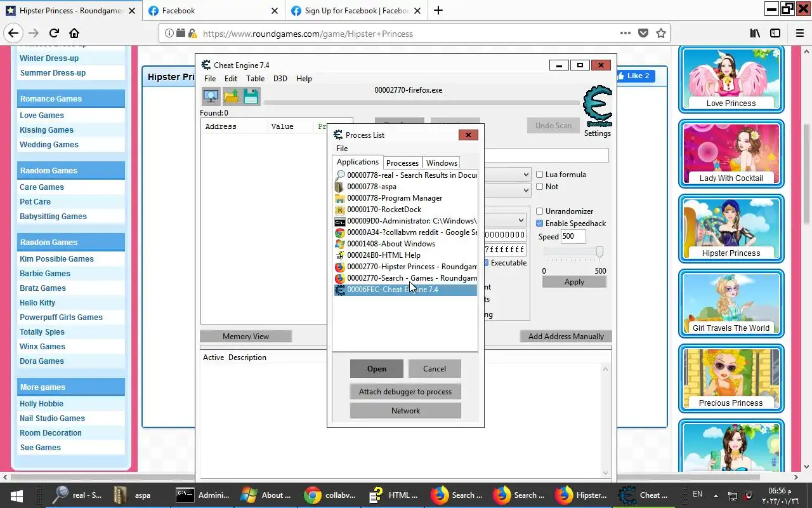Bookmark the page with the star icon
Screen dimensions: 812x508
pyautogui.click(x=660, y=34)
